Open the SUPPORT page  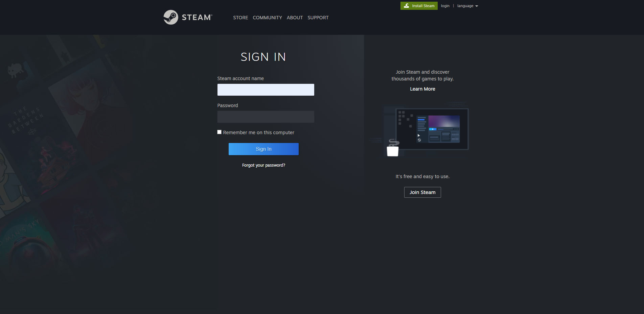click(318, 18)
